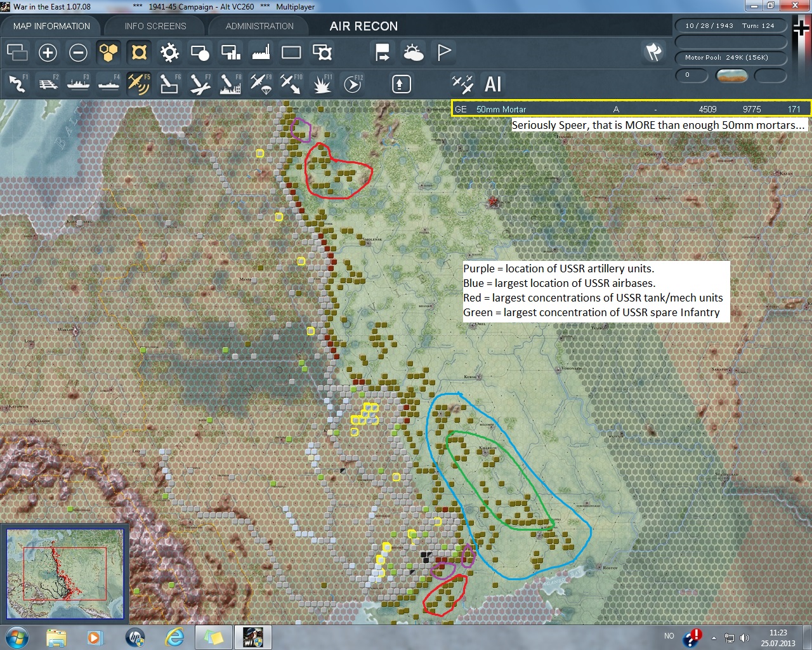Click the value 0 status field
Image resolution: width=812 pixels, height=650 pixels.
pos(691,76)
